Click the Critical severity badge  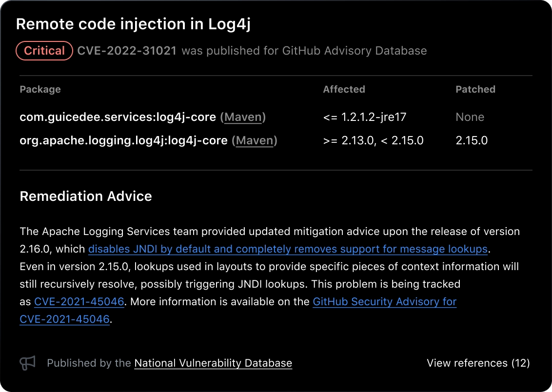click(x=44, y=51)
